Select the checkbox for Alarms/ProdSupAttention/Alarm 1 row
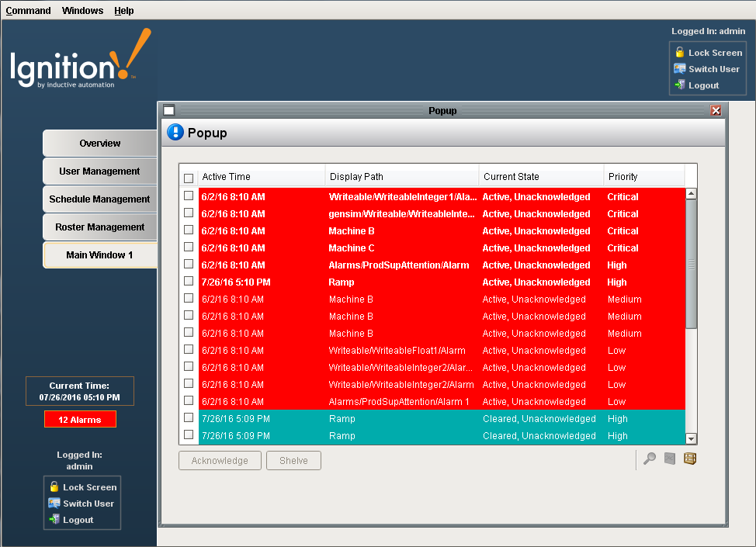 [x=189, y=401]
